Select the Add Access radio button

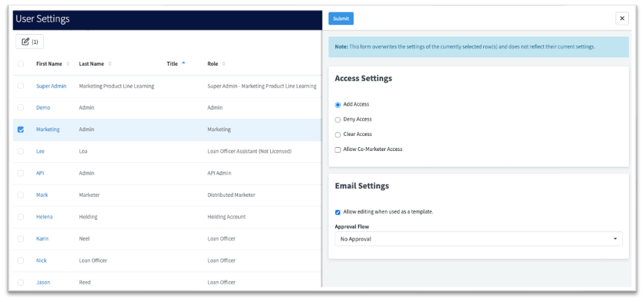tap(338, 105)
